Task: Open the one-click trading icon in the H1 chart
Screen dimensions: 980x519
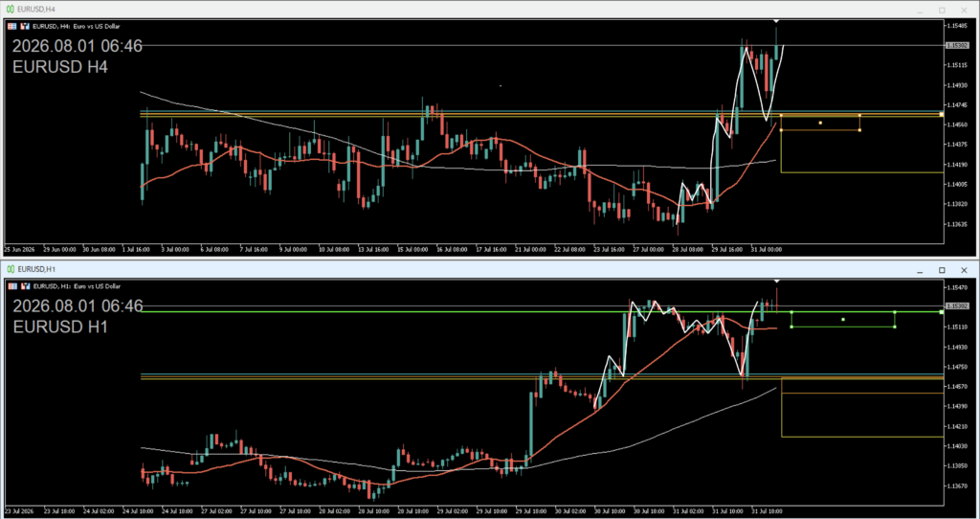Action: pos(25,285)
